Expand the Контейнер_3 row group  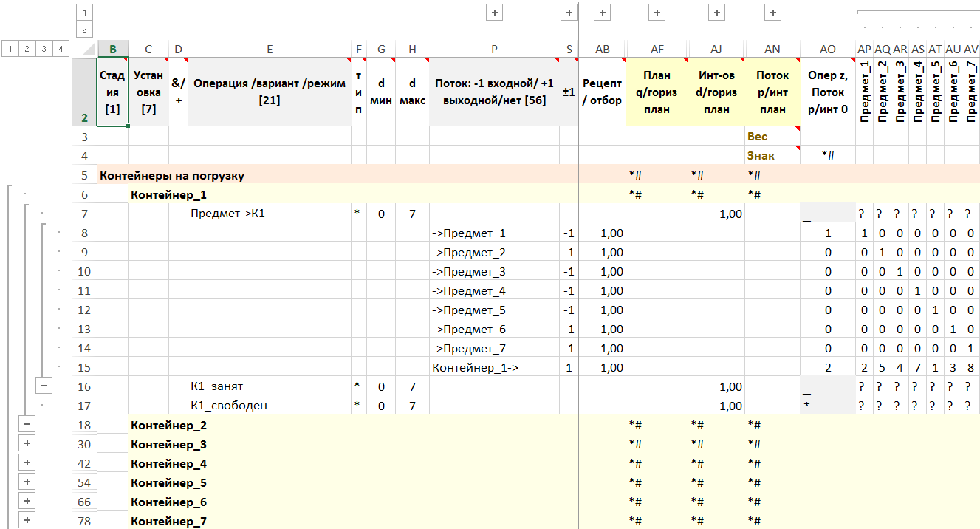coord(27,444)
